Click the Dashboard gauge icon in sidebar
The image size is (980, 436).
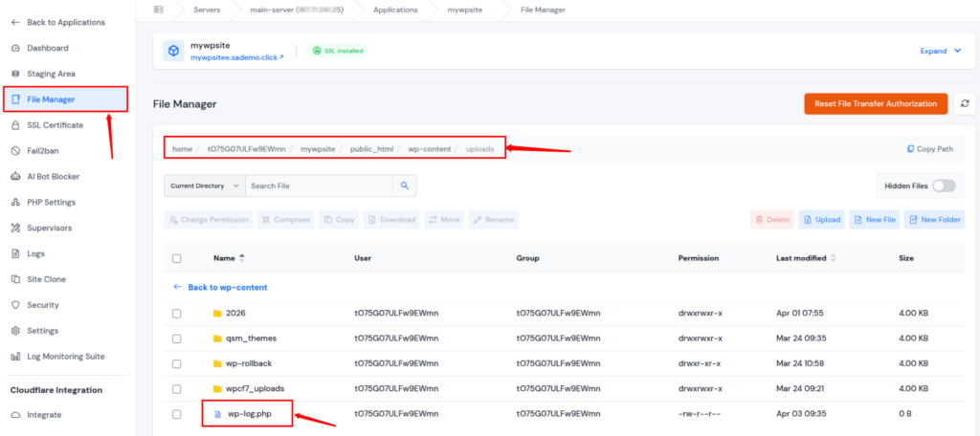click(x=15, y=48)
